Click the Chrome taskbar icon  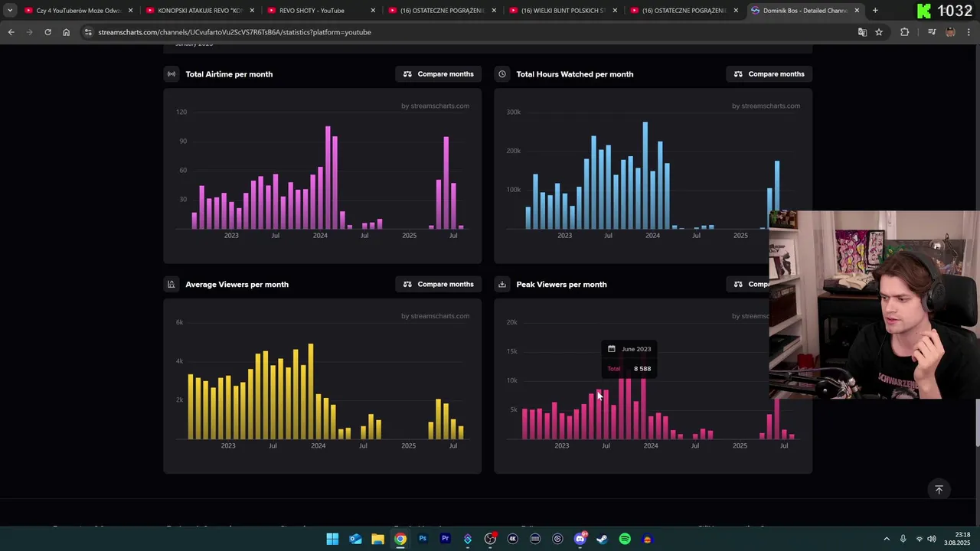[400, 540]
